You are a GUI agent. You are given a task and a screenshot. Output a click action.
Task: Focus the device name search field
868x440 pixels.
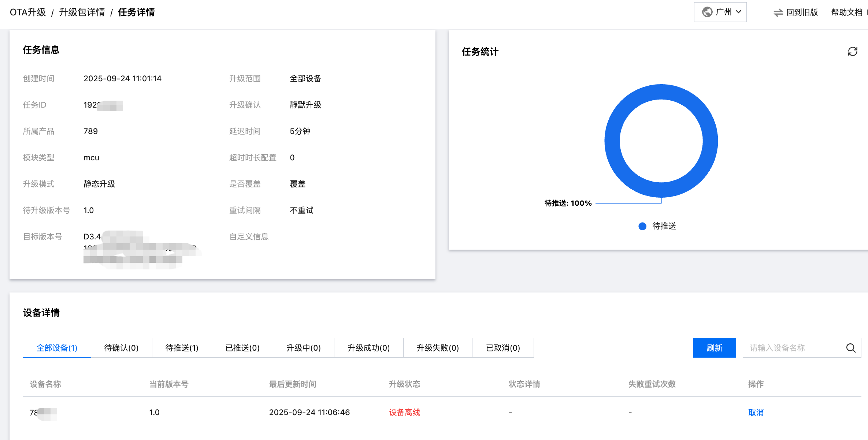tap(793, 348)
